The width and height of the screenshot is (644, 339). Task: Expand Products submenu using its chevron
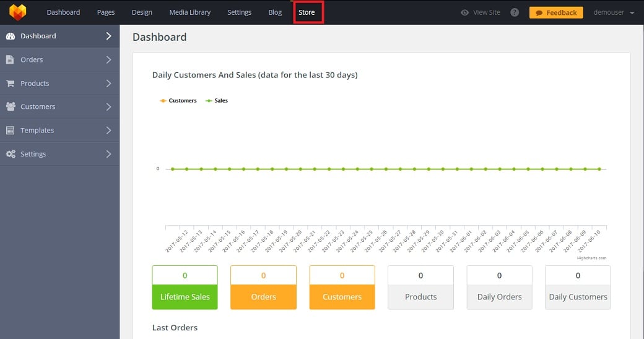click(x=108, y=84)
